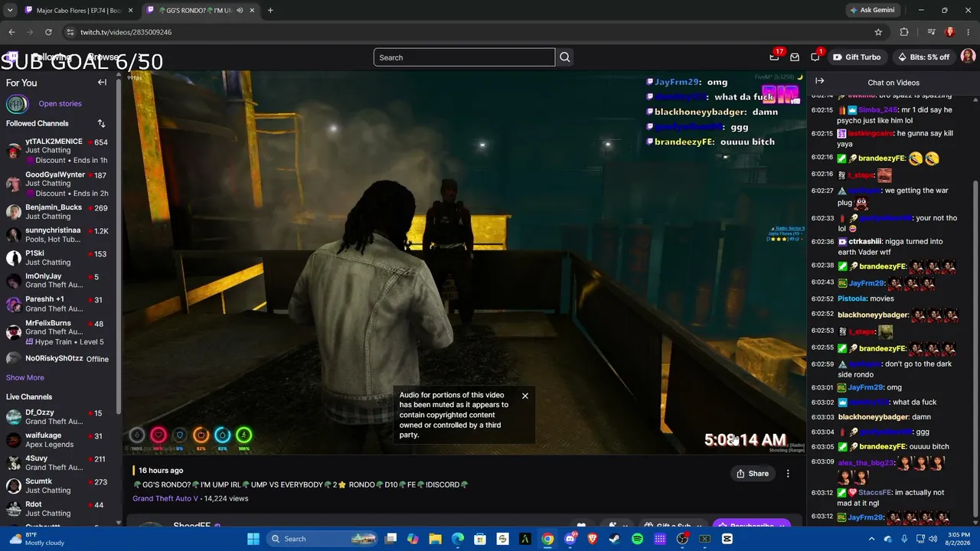Click the Gift Turbo button
The width and height of the screenshot is (980, 551).
click(x=857, y=57)
